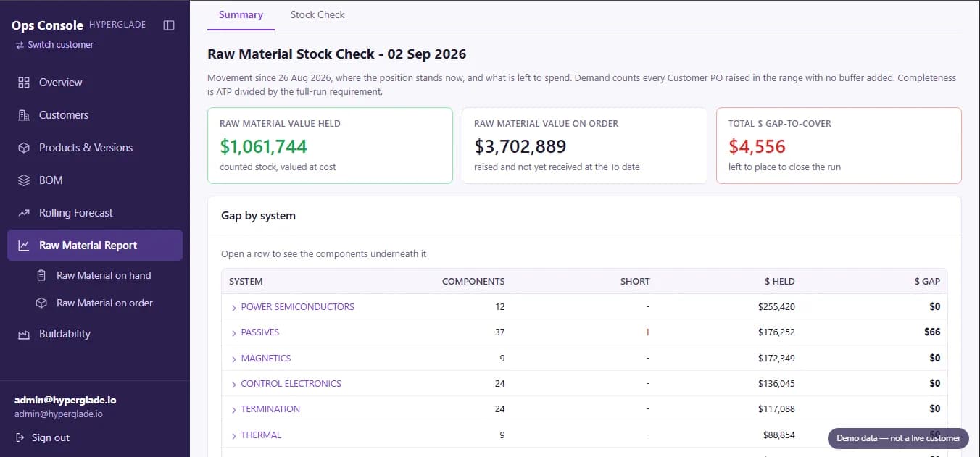The width and height of the screenshot is (980, 457).
Task: Open the Customers page
Action: coord(95,115)
